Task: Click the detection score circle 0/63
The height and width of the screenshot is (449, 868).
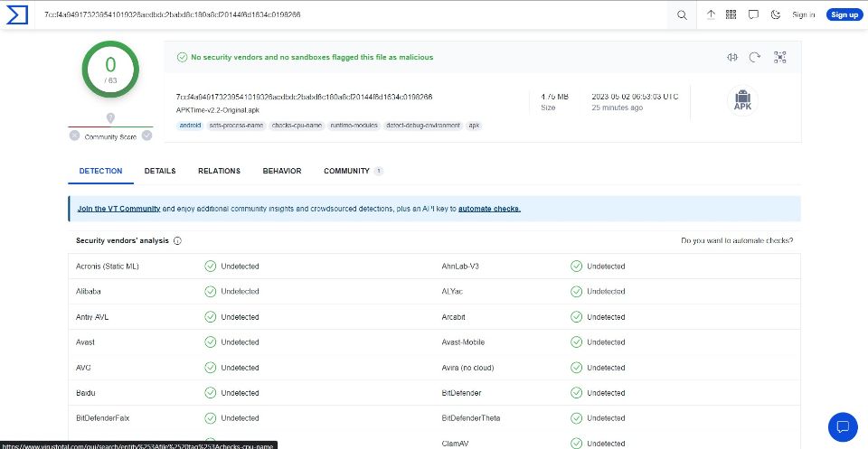Action: 110,70
